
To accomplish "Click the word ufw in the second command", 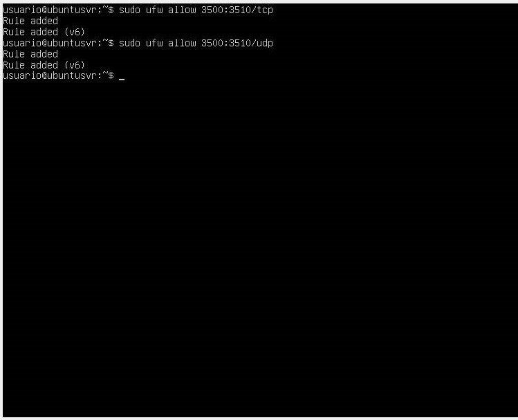I will pyautogui.click(x=154, y=43).
